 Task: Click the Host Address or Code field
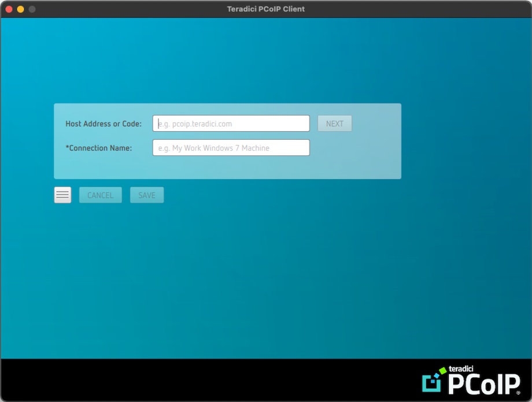pyautogui.click(x=231, y=124)
